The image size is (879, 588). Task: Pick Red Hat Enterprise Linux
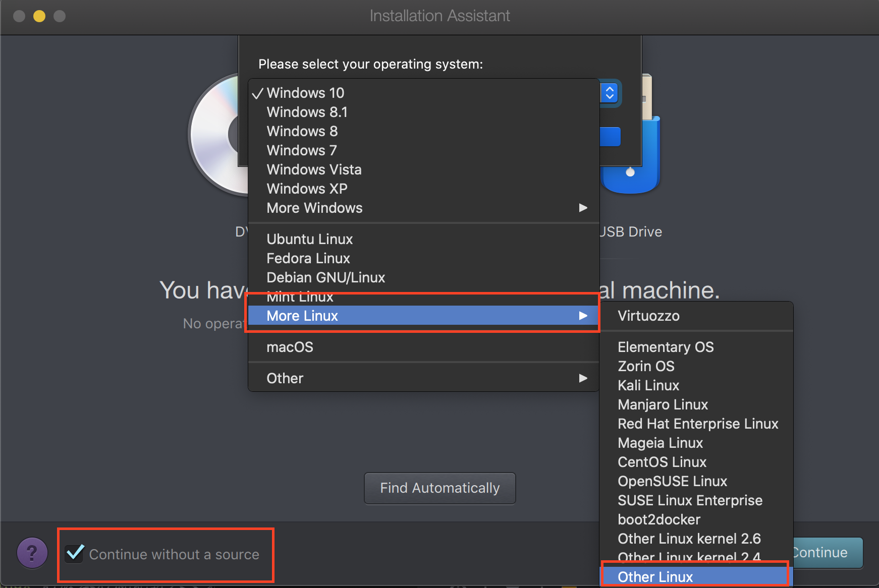pyautogui.click(x=696, y=424)
